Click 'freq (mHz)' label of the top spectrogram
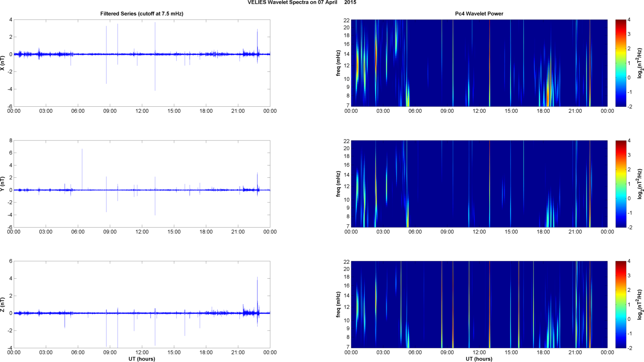This screenshot has height=362, width=644. coord(338,63)
